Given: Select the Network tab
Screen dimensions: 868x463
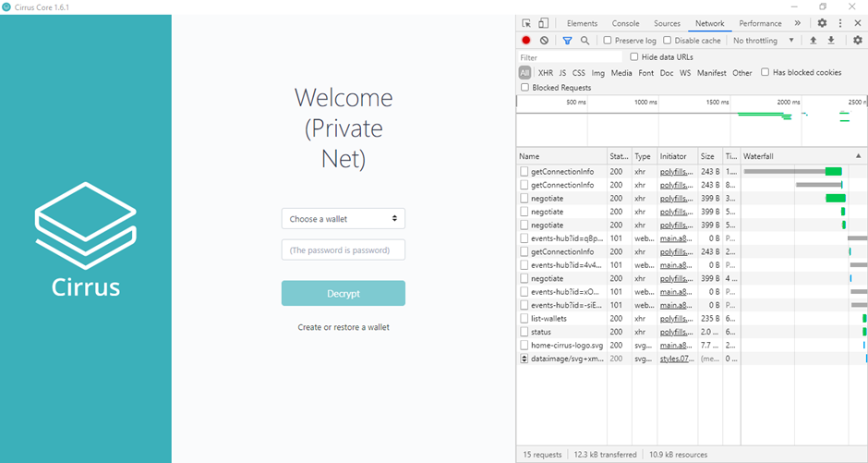Looking at the screenshot, I should (x=710, y=23).
